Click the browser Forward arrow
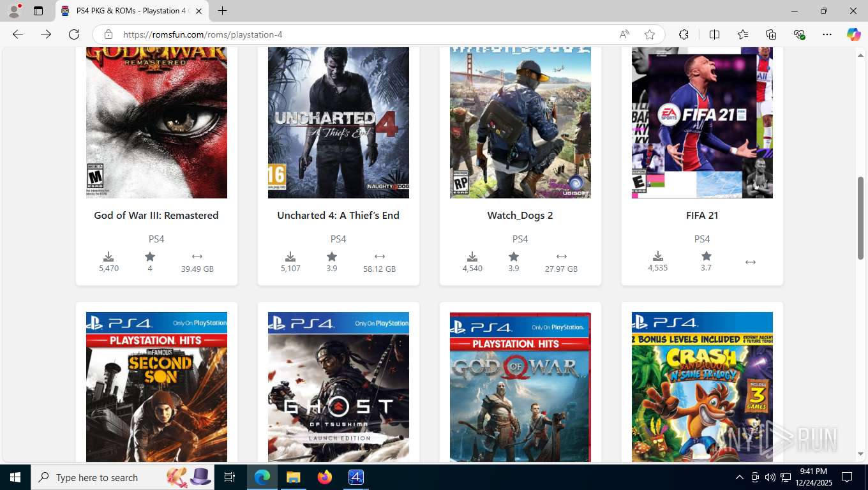The width and height of the screenshot is (868, 490). 46,34
